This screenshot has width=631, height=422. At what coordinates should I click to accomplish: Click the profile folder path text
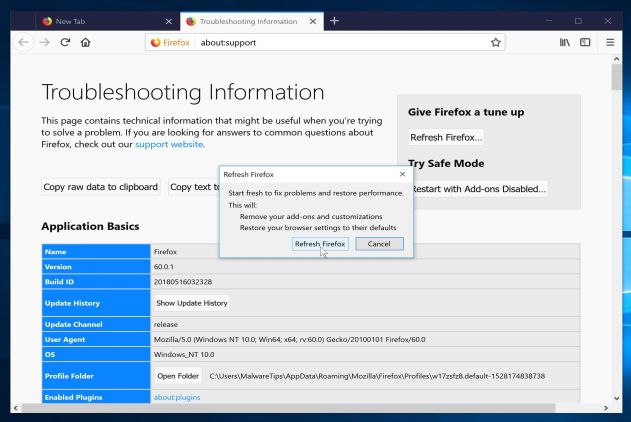pos(377,376)
